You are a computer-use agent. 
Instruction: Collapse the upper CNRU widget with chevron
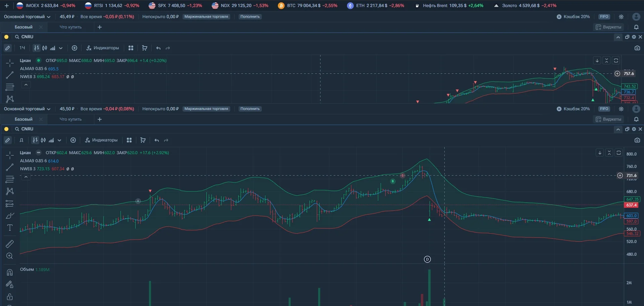(618, 37)
